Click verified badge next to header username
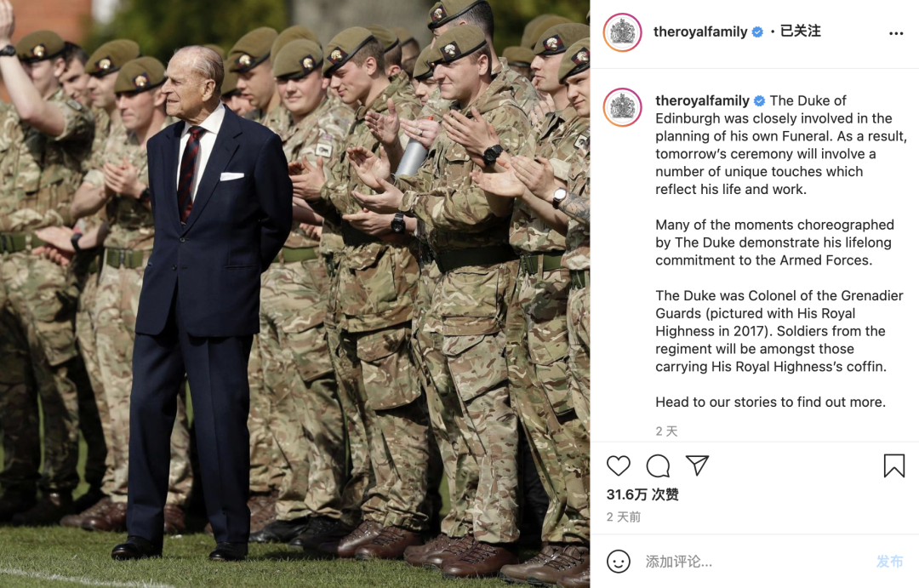 [x=757, y=32]
